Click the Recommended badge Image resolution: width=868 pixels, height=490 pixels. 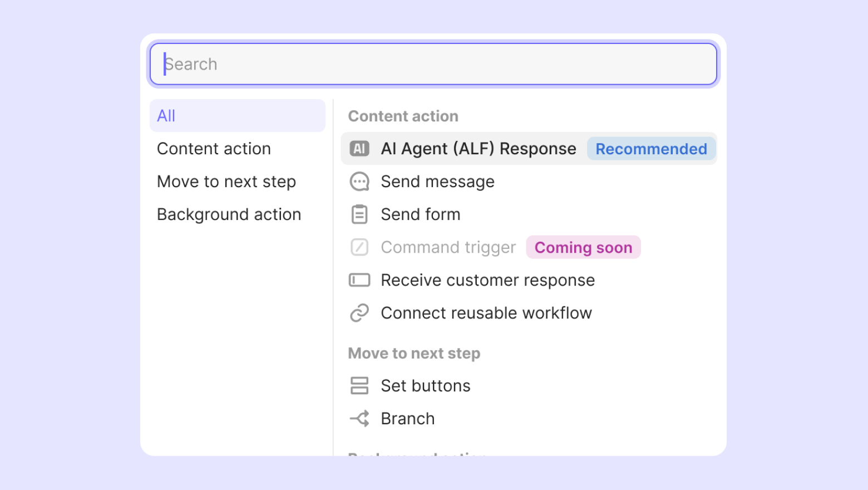(651, 149)
